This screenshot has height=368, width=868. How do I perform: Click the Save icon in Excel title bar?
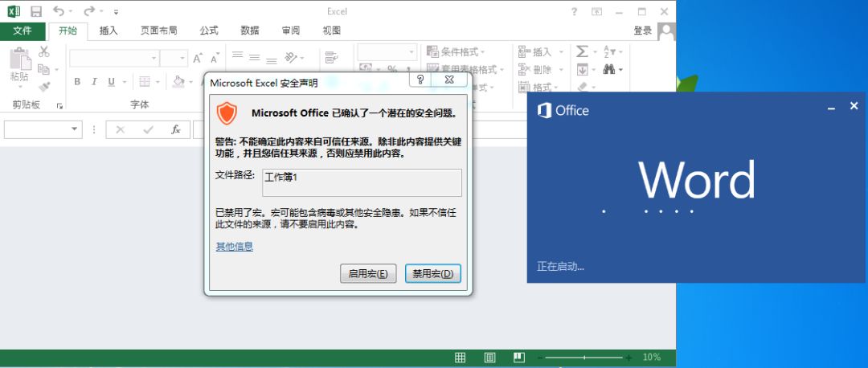(x=36, y=11)
